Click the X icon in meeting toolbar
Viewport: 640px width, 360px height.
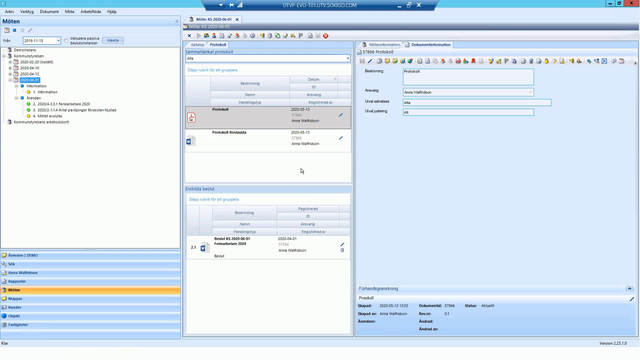pos(189,36)
